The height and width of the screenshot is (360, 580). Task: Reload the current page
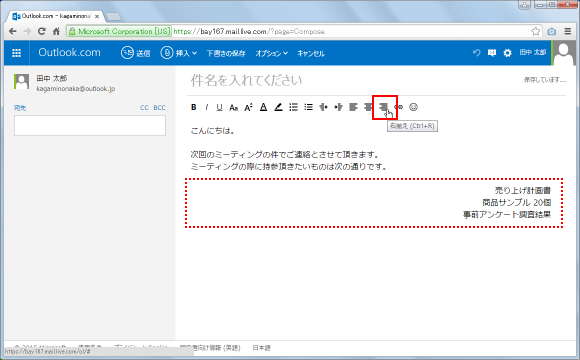coord(42,31)
